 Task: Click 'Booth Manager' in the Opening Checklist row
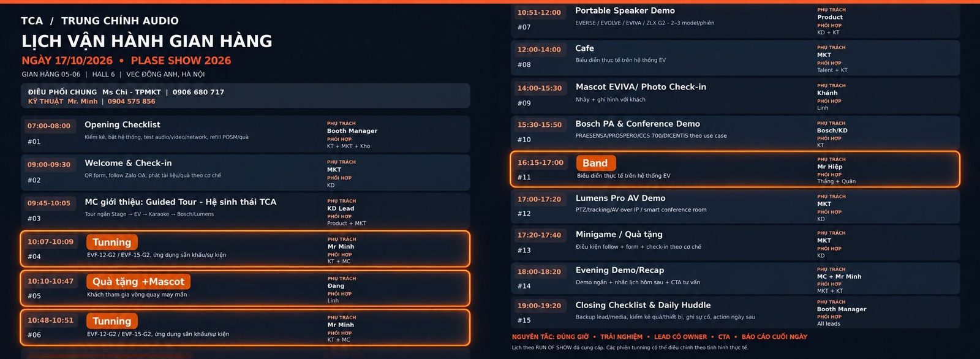coord(352,131)
